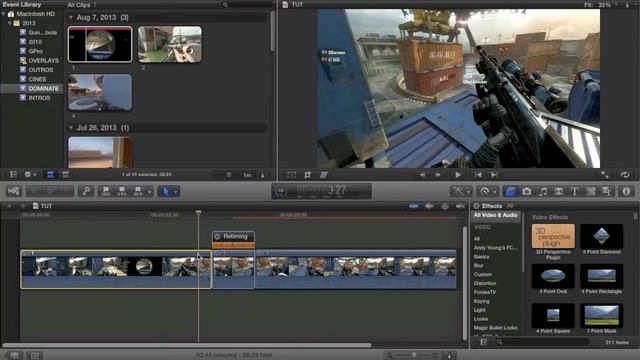Click the Transform tool under viewer

[x=291, y=175]
